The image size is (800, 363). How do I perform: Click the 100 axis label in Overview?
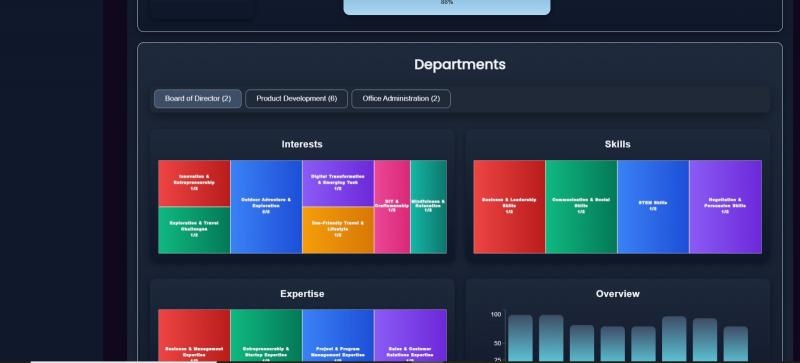coord(496,314)
